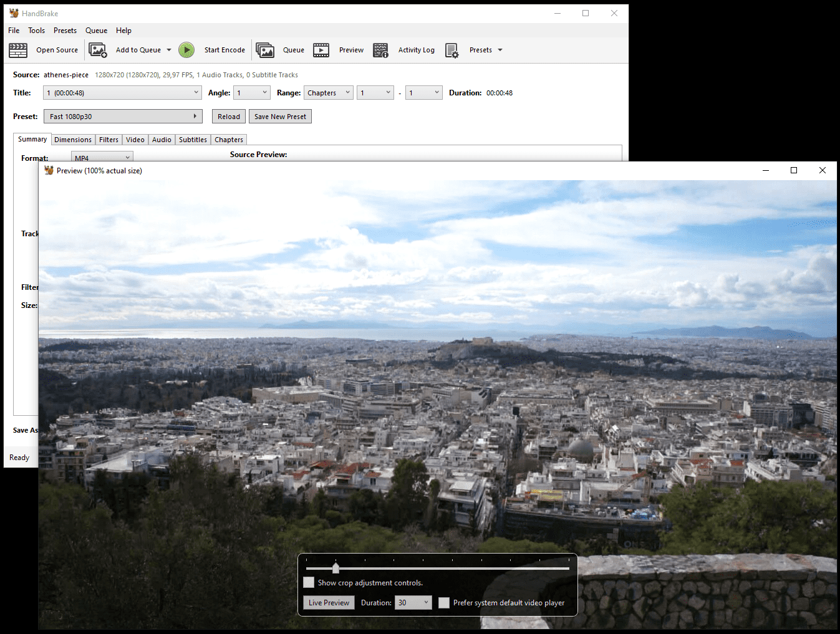Screen dimensions: 840x634
Task: Click the source details 1280x720 info text
Action: (x=196, y=75)
